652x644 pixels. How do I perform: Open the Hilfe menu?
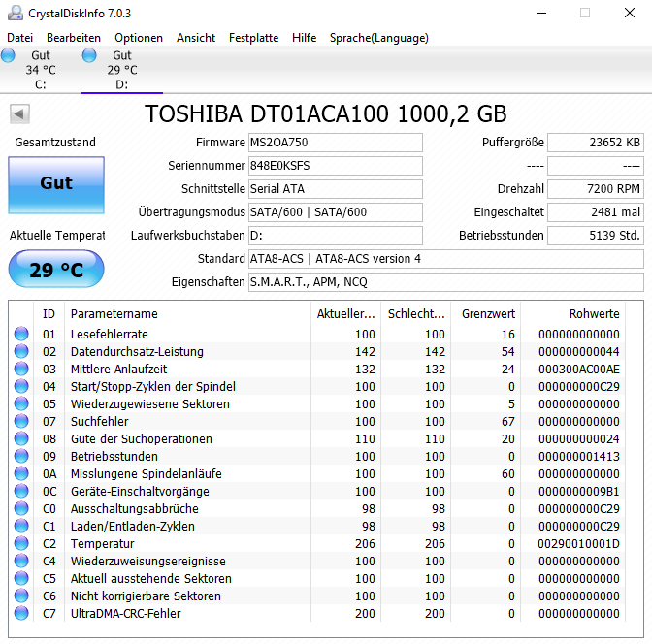pos(304,38)
